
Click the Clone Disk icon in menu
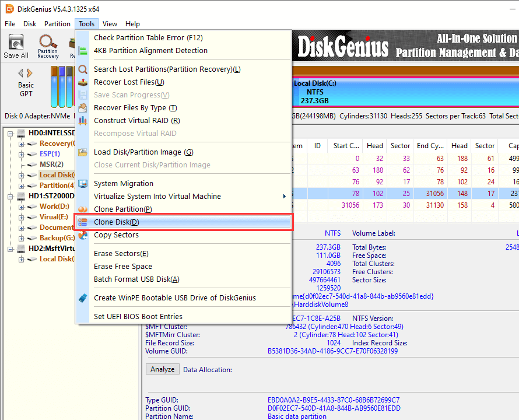(83, 222)
